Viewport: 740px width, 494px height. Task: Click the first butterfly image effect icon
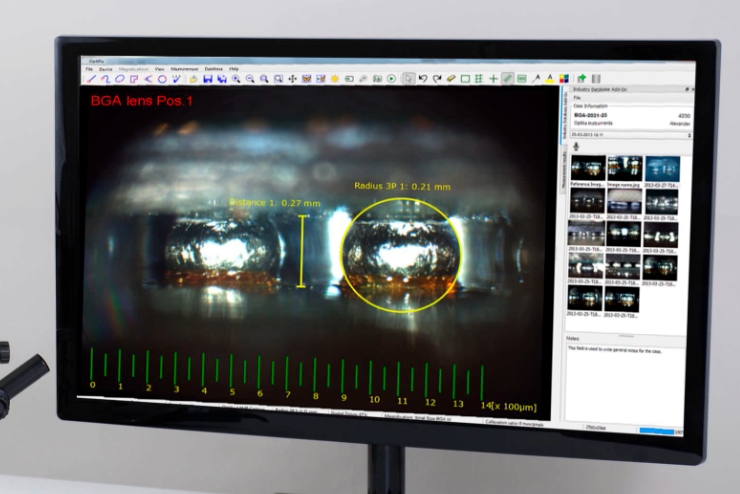tap(307, 79)
